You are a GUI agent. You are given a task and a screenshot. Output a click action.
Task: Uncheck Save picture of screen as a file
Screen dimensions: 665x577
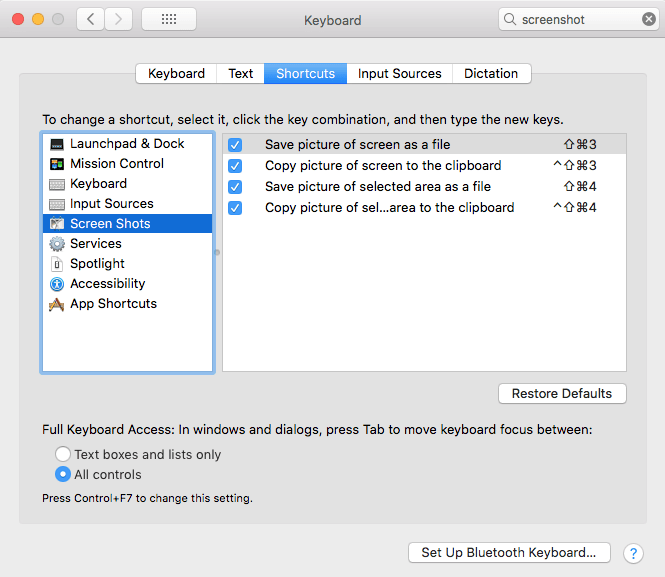click(x=235, y=145)
